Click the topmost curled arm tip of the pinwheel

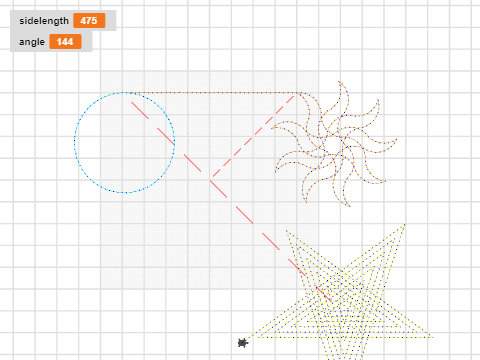pyautogui.click(x=339, y=81)
